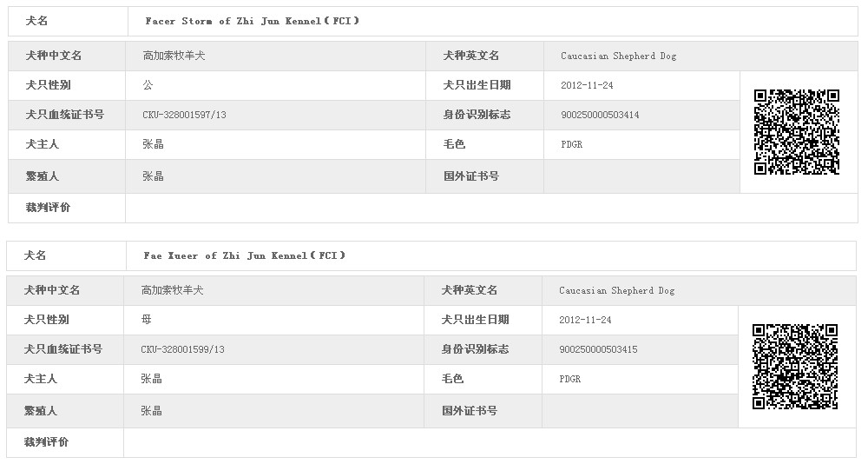Click identification number 900250000503414
868x464 pixels.
pyautogui.click(x=600, y=115)
